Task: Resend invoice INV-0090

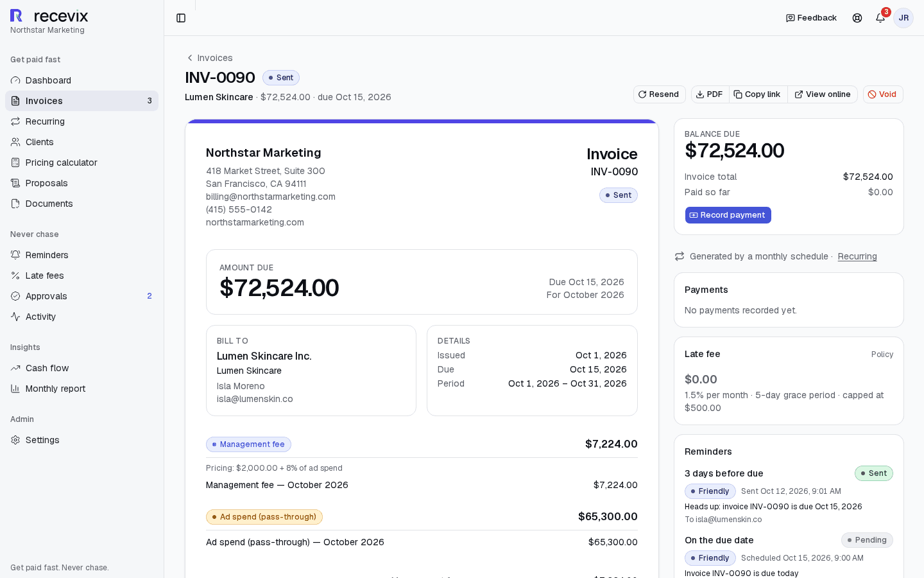Action: pyautogui.click(x=659, y=94)
